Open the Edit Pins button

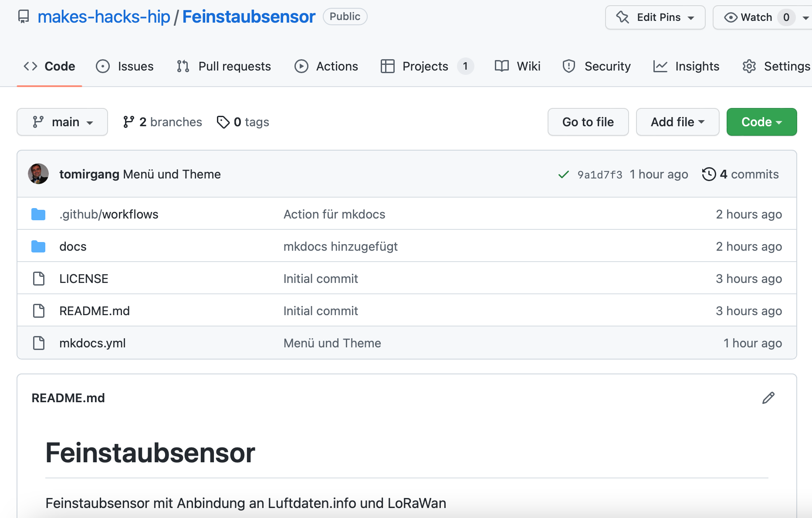click(655, 17)
